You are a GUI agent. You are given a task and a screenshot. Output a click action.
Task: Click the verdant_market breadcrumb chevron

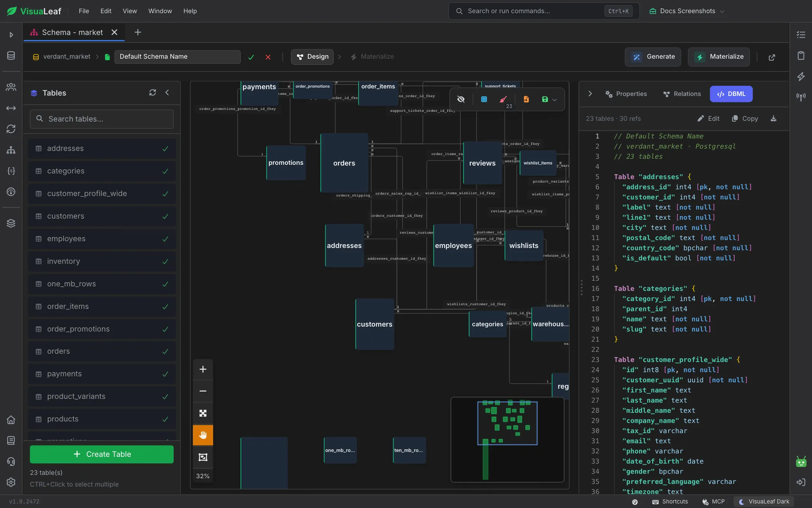pos(97,57)
